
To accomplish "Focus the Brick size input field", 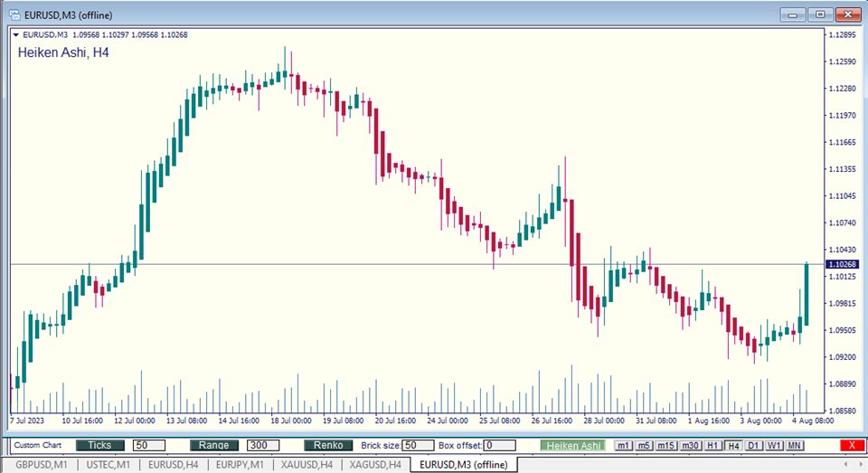I will (x=417, y=446).
